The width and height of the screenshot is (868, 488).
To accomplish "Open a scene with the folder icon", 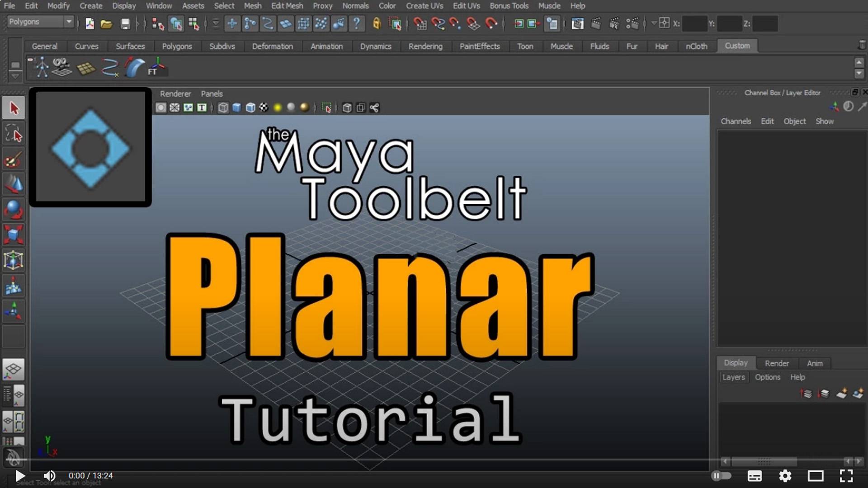I will tap(106, 23).
